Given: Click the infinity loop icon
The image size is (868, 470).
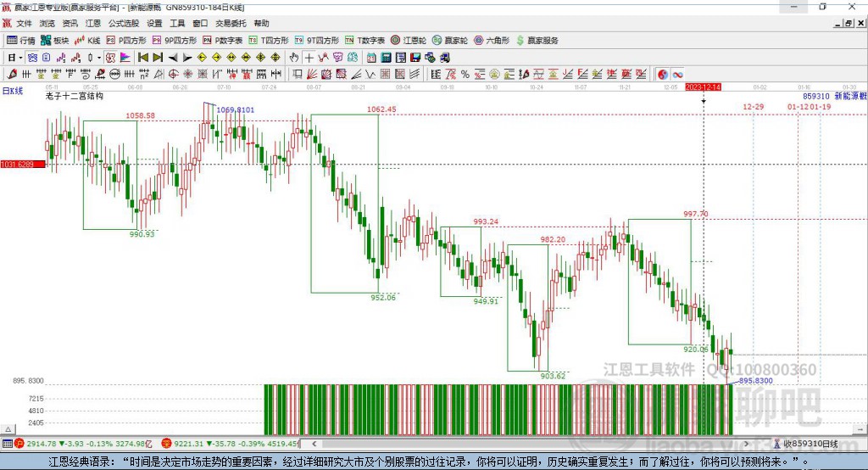Looking at the screenshot, I should pyautogui.click(x=677, y=75).
